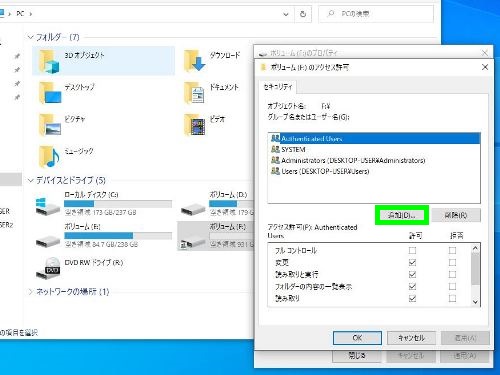Click the Volume (D:) usage bar
Viewport: 500px width, 375px height.
pyautogui.click(x=231, y=203)
